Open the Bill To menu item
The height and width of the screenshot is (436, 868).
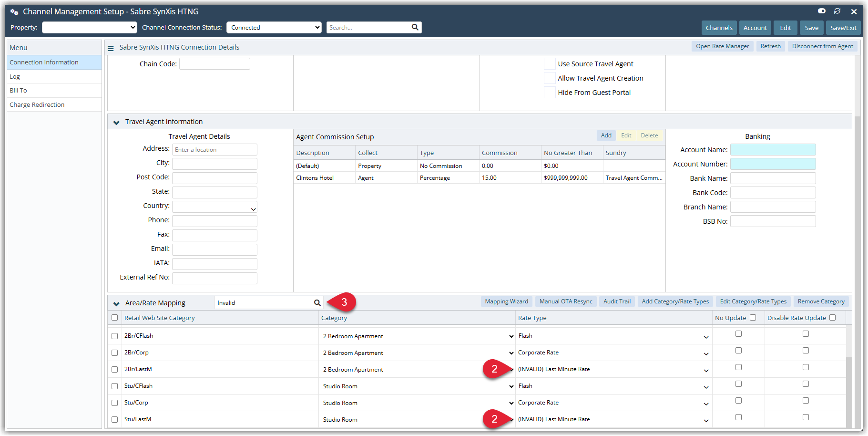(54, 91)
